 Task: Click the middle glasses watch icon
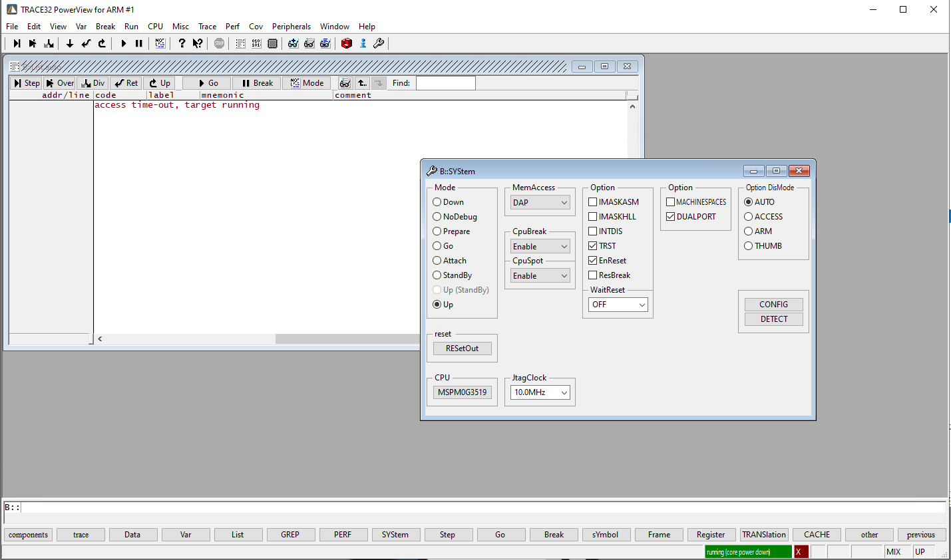(309, 43)
